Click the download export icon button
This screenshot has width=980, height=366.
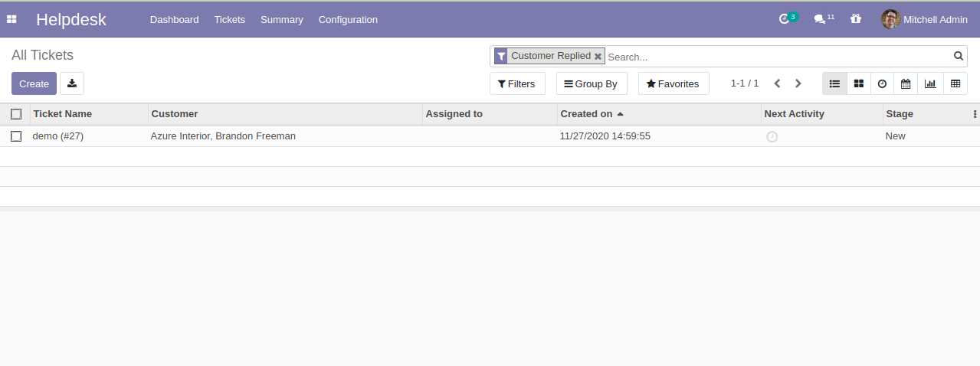coord(72,83)
